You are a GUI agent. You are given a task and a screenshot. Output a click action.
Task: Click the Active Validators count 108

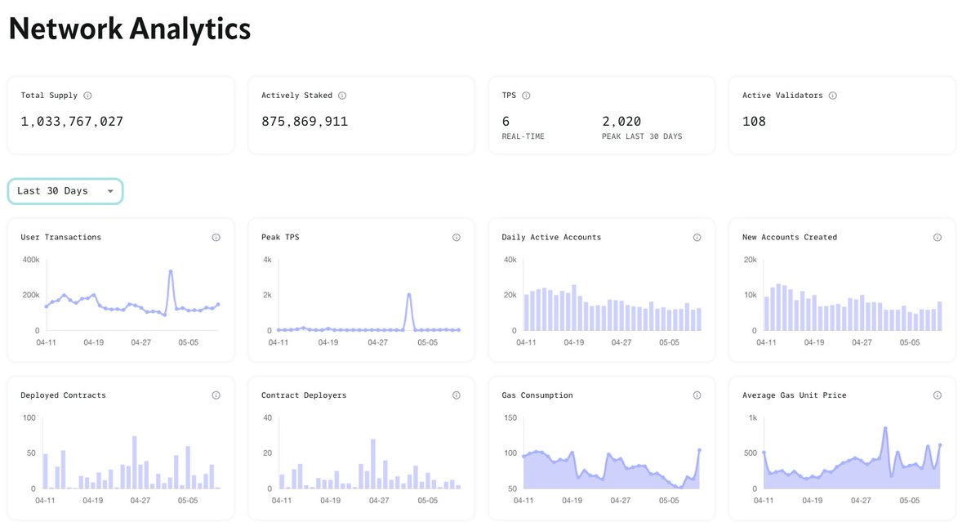[754, 122]
